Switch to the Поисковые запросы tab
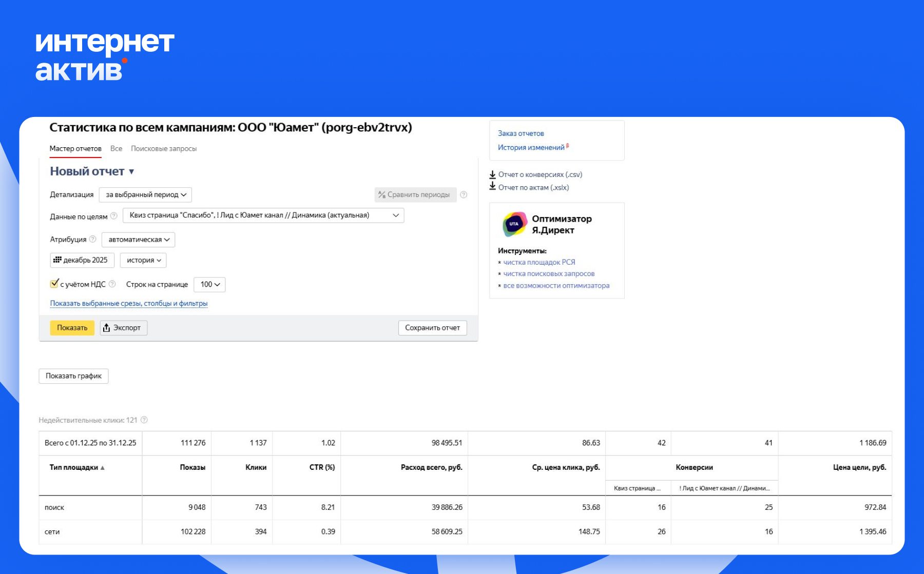924x574 pixels. (164, 149)
